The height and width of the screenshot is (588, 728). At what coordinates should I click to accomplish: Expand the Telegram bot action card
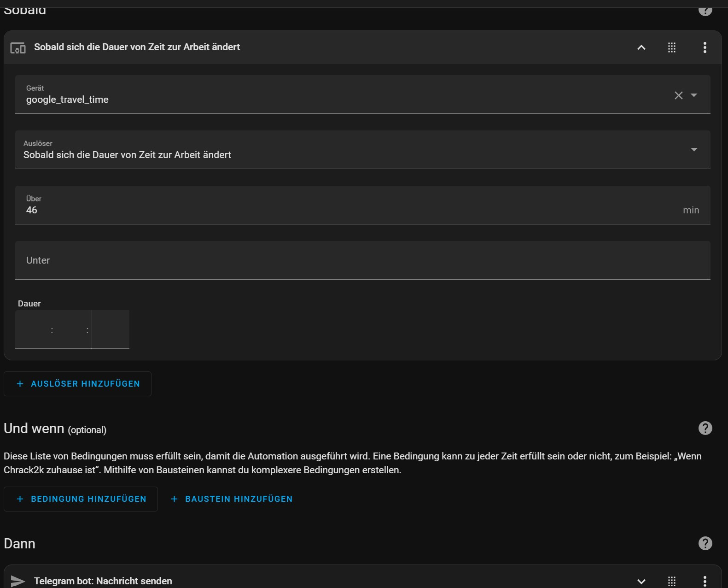point(641,581)
